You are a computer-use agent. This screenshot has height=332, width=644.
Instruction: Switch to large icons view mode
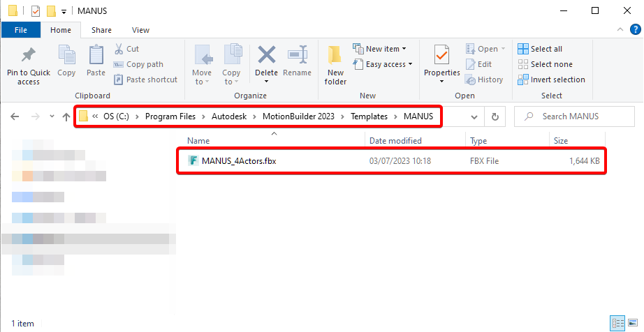(632, 323)
